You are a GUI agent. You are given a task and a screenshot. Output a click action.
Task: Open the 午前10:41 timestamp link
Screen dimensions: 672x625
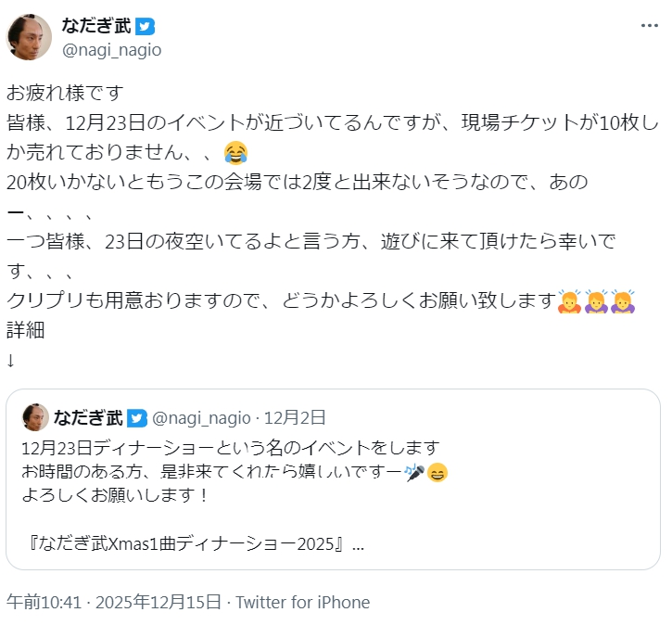[x=44, y=602]
